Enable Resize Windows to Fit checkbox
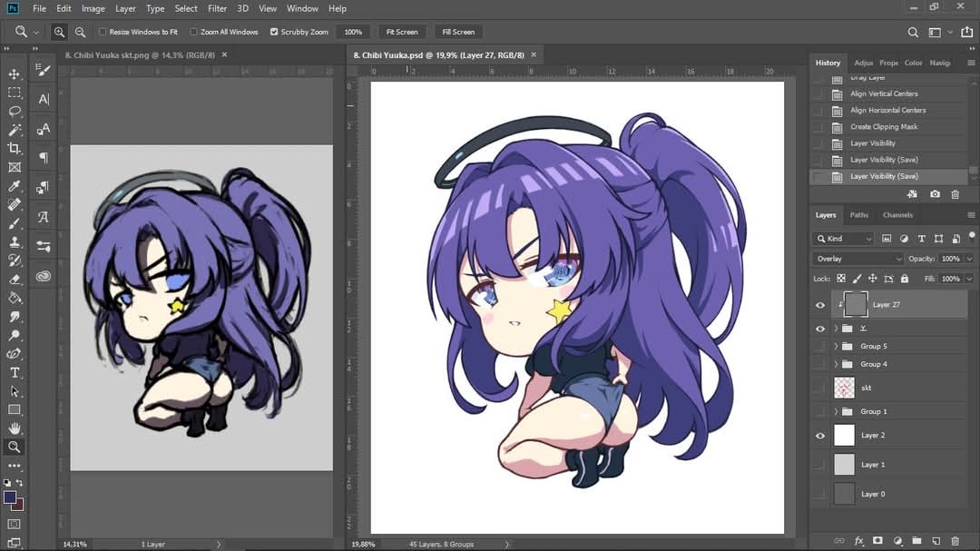This screenshot has height=551, width=980. [x=103, y=32]
